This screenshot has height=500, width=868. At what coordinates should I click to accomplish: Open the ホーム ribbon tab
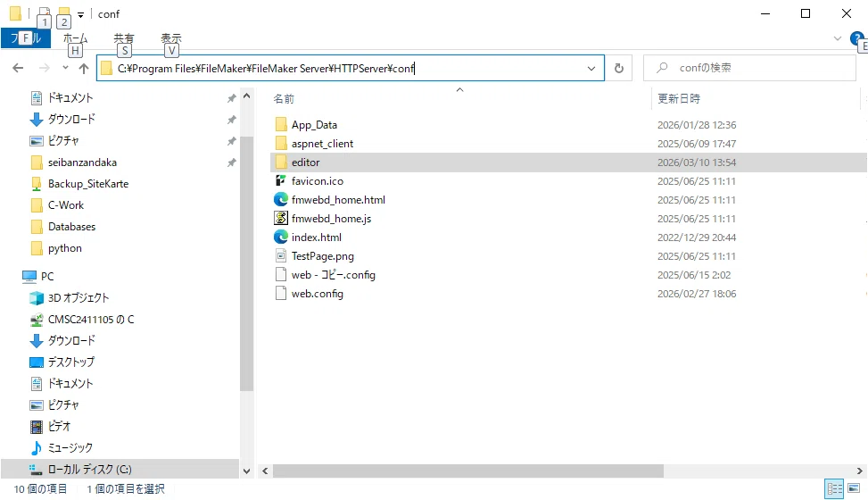pos(75,38)
